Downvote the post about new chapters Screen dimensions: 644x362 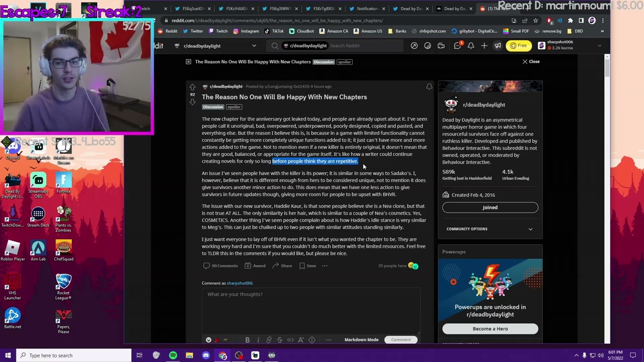[x=192, y=102]
